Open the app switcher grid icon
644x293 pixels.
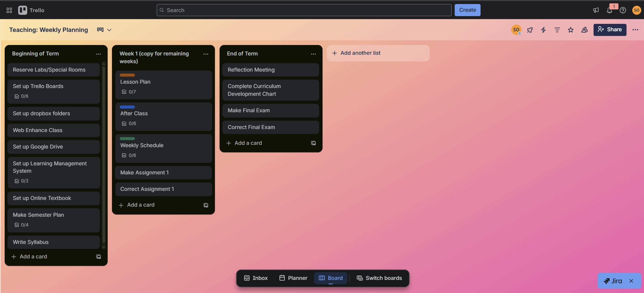(x=9, y=10)
